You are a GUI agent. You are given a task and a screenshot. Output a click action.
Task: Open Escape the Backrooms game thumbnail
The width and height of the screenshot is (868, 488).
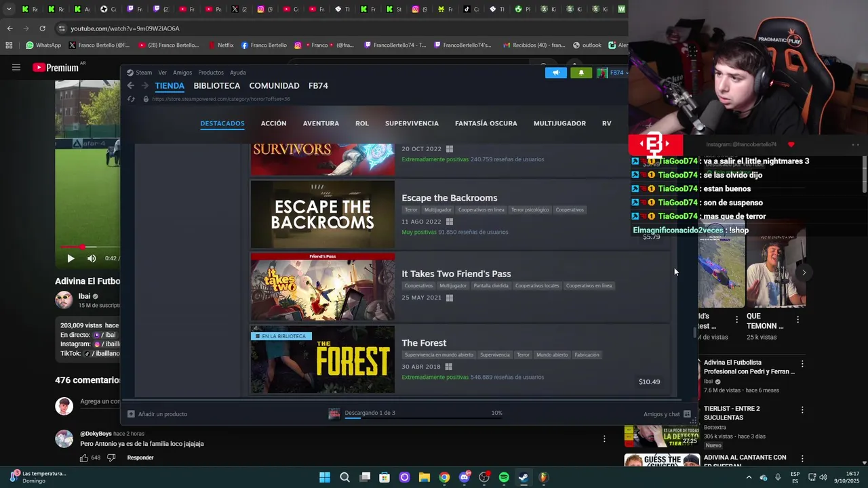[323, 214]
